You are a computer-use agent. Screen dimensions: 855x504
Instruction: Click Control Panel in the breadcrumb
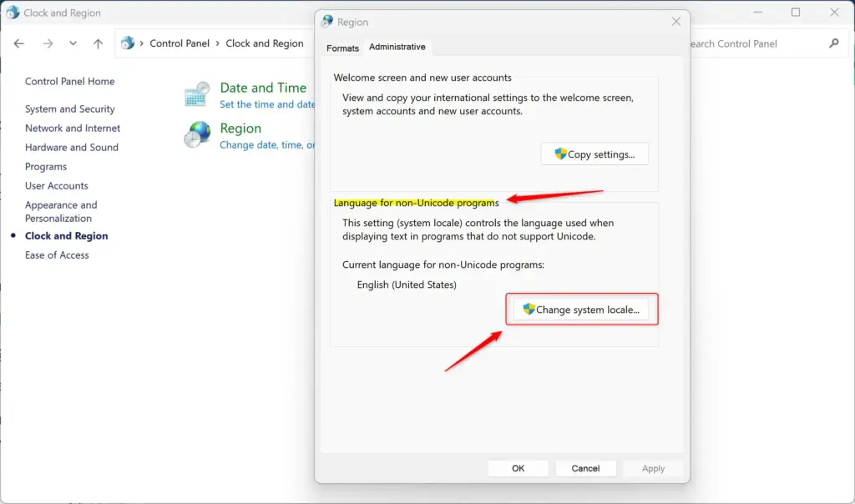180,43
